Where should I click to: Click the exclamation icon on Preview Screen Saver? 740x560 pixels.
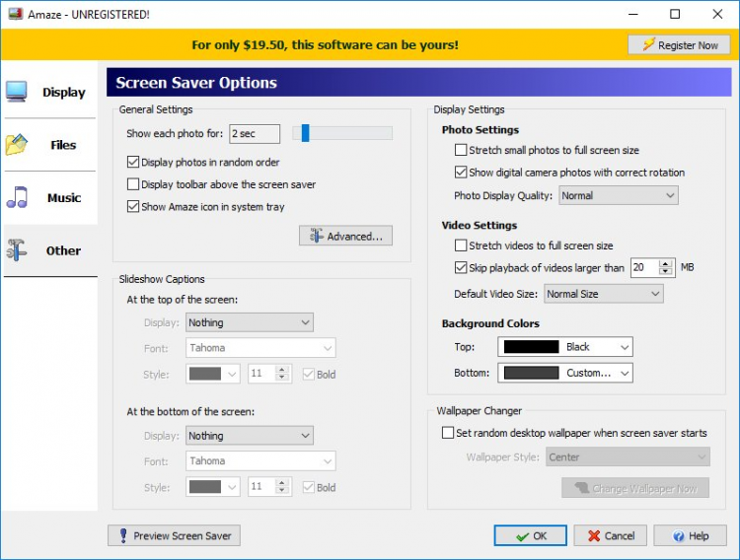tap(123, 535)
